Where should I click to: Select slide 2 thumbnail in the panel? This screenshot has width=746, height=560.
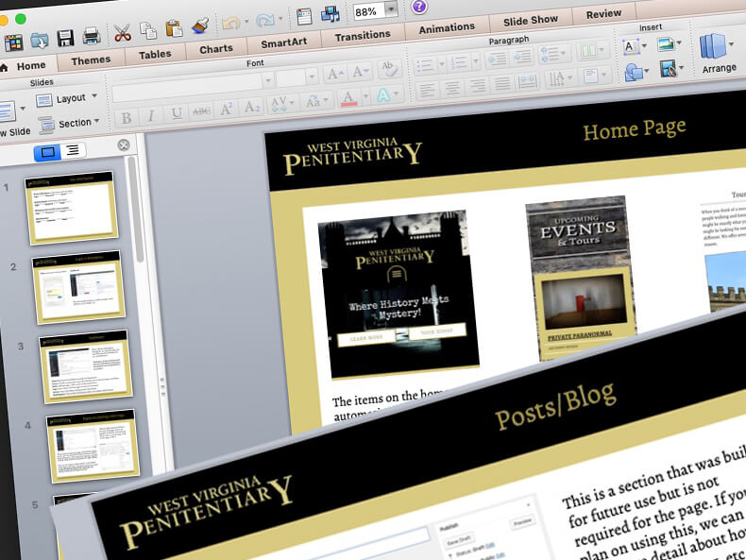pyautogui.click(x=79, y=287)
